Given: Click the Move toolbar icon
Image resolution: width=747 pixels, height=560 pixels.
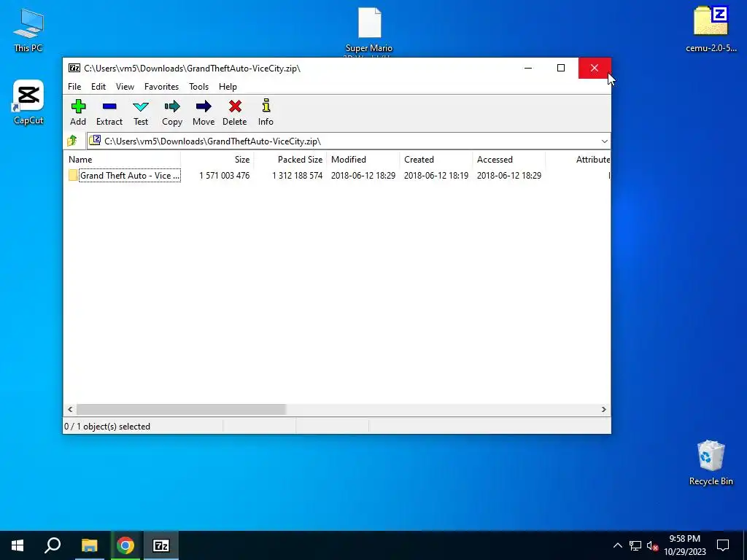Looking at the screenshot, I should click(x=204, y=112).
